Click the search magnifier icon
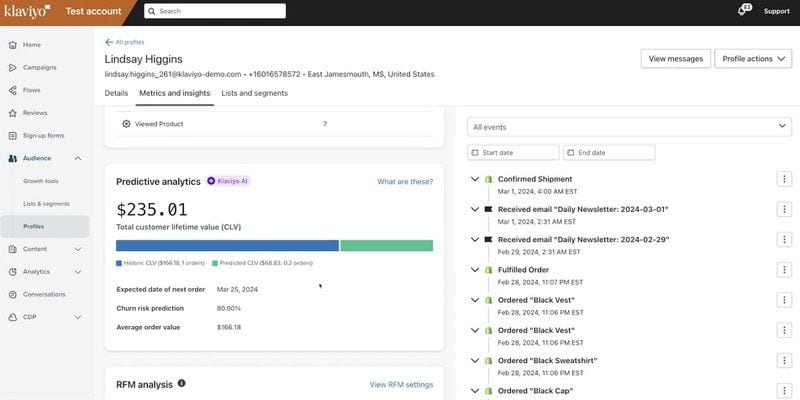800x400 pixels. [152, 11]
